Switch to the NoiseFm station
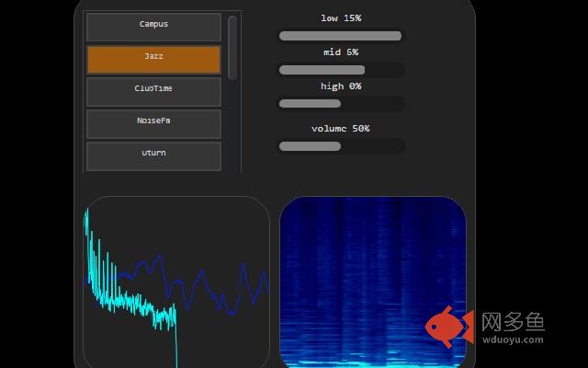 (153, 124)
